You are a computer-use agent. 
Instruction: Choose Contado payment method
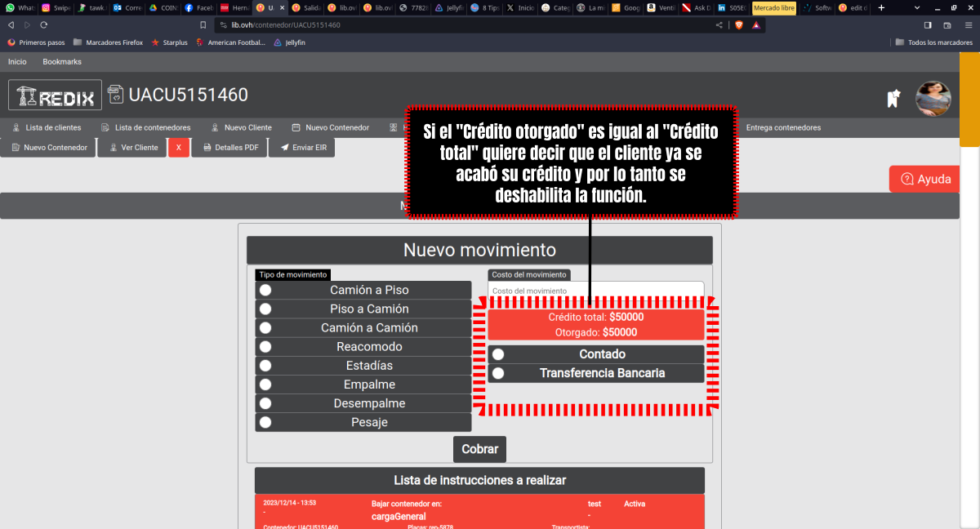pyautogui.click(x=498, y=354)
